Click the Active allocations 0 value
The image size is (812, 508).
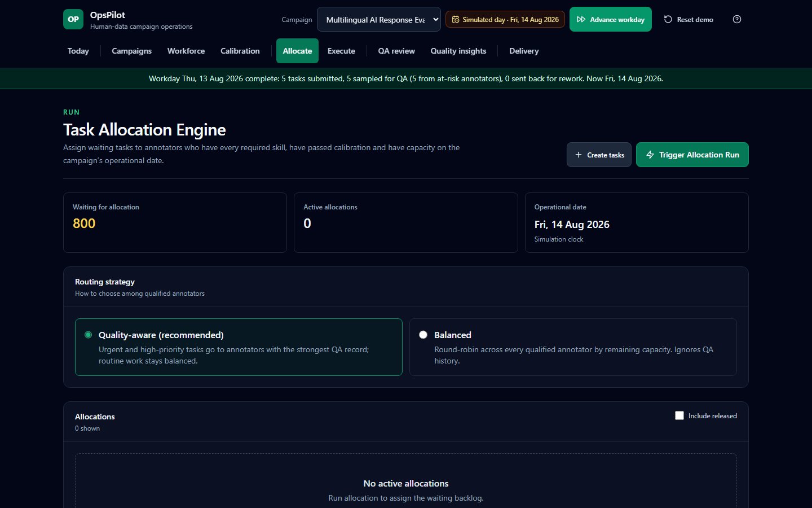click(x=307, y=224)
